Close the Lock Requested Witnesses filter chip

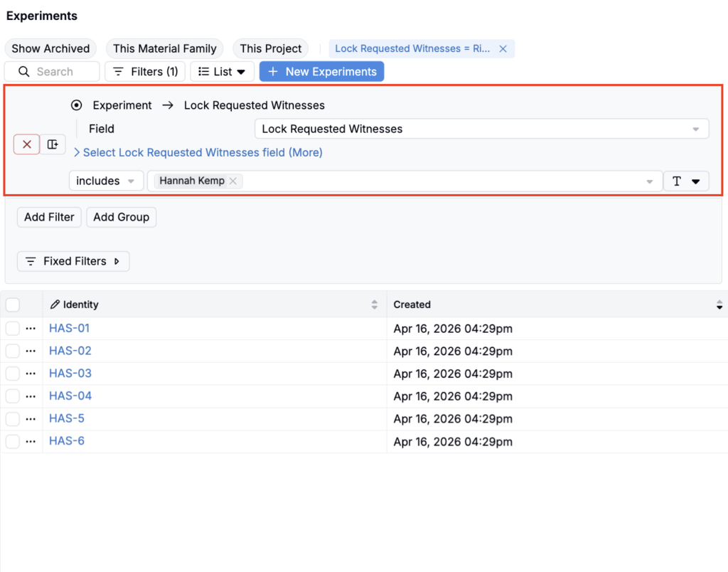click(x=503, y=49)
